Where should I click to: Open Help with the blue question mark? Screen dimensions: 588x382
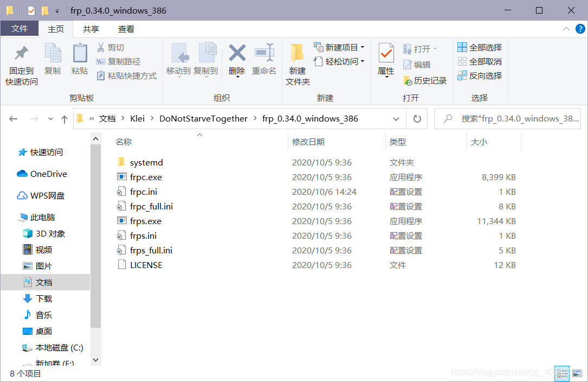580,29
